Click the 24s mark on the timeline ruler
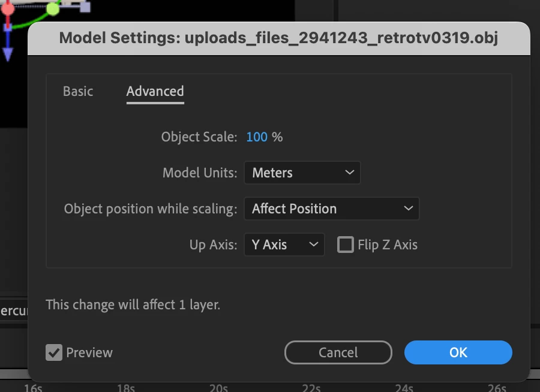This screenshot has height=392, width=540. (404, 387)
